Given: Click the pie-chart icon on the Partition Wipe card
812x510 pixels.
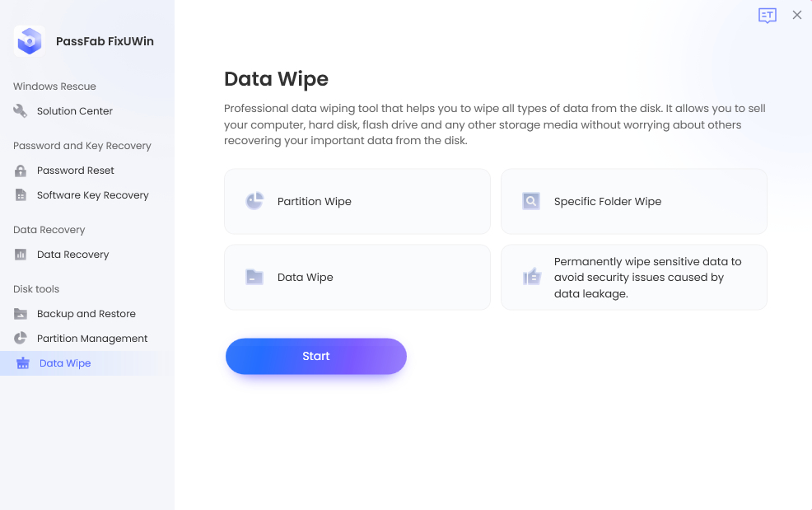Looking at the screenshot, I should tap(254, 200).
